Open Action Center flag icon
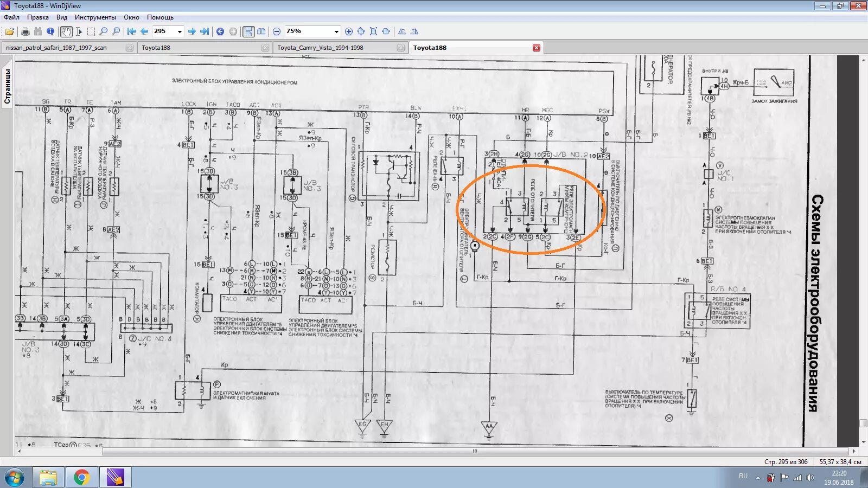868x488 pixels. 784,478
